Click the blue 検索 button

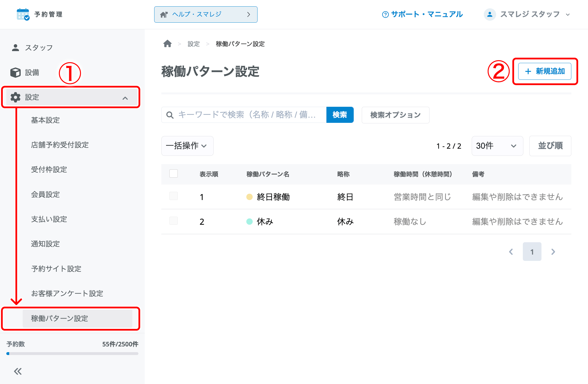click(340, 115)
